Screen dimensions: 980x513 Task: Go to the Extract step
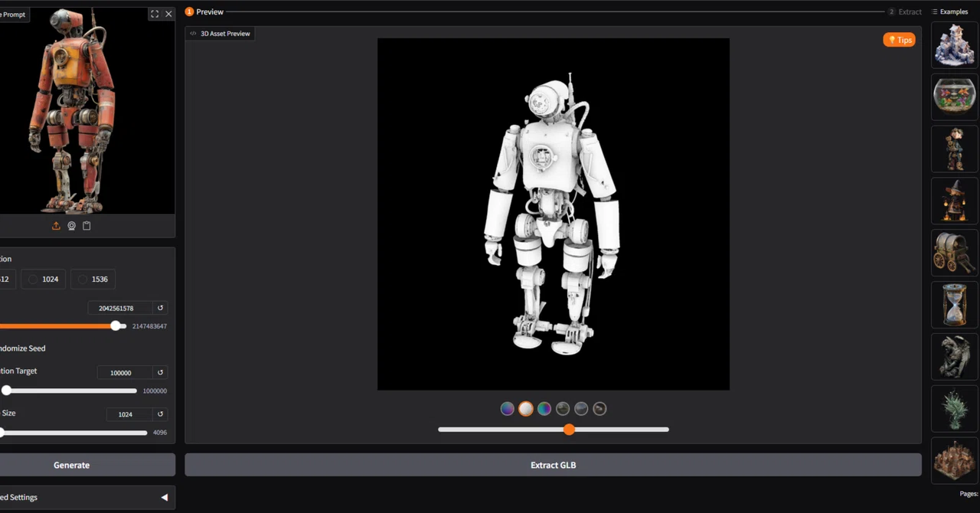click(x=905, y=11)
